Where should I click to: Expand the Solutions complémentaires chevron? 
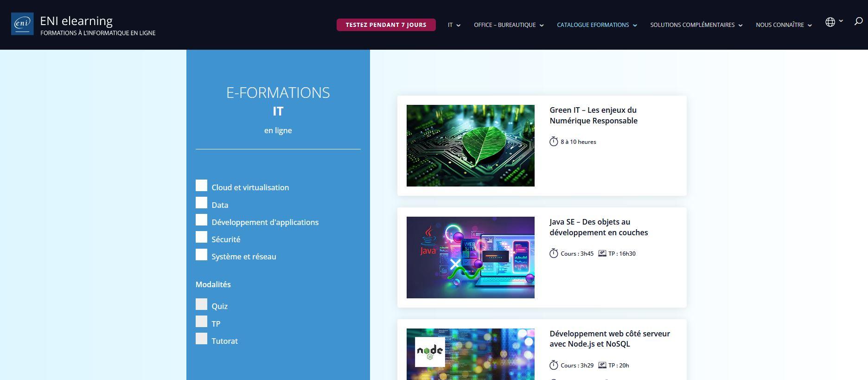pyautogui.click(x=740, y=26)
